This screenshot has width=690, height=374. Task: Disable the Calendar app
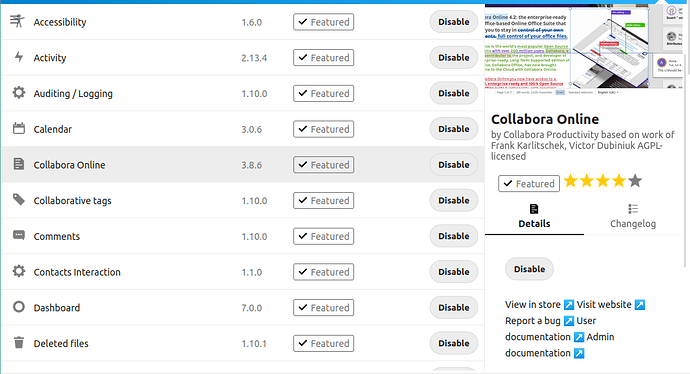[454, 128]
